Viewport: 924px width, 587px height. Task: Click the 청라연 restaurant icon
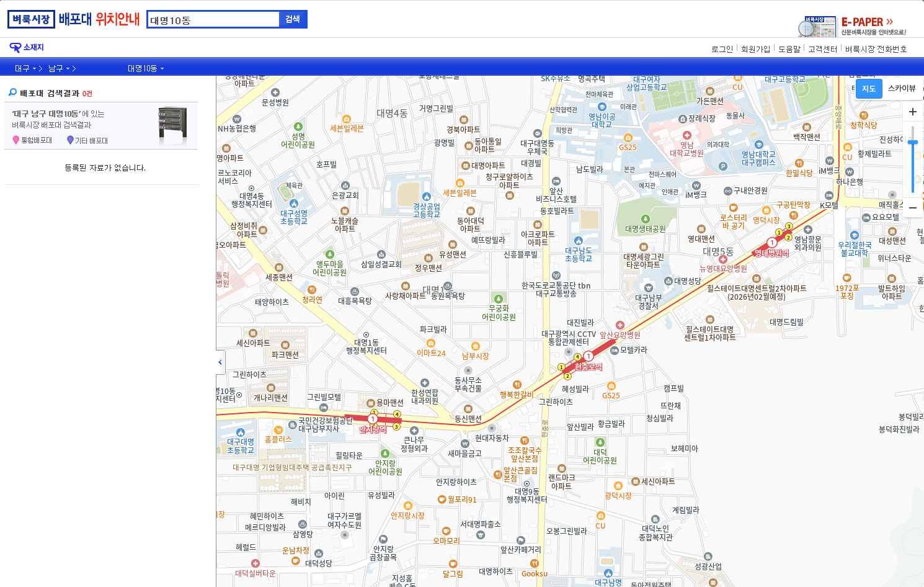312,290
